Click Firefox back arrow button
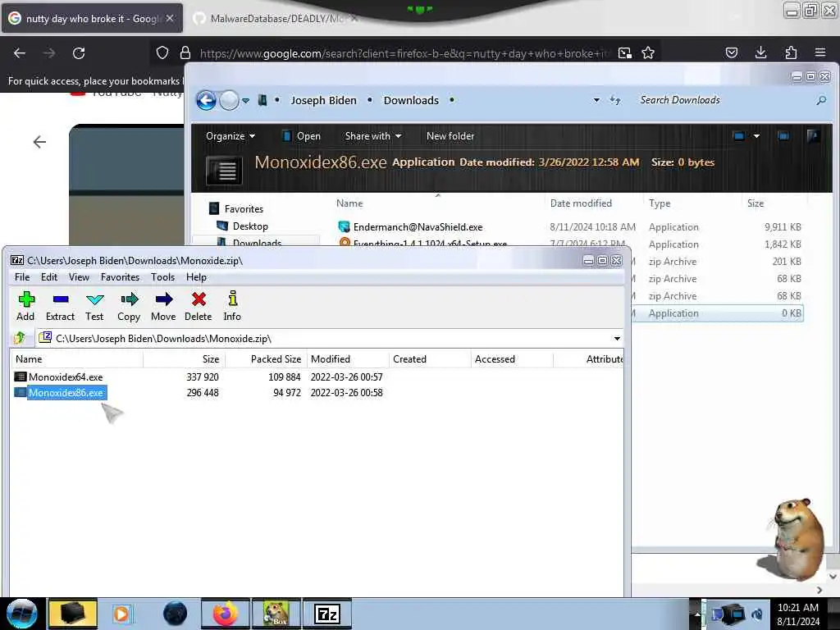 [20, 53]
